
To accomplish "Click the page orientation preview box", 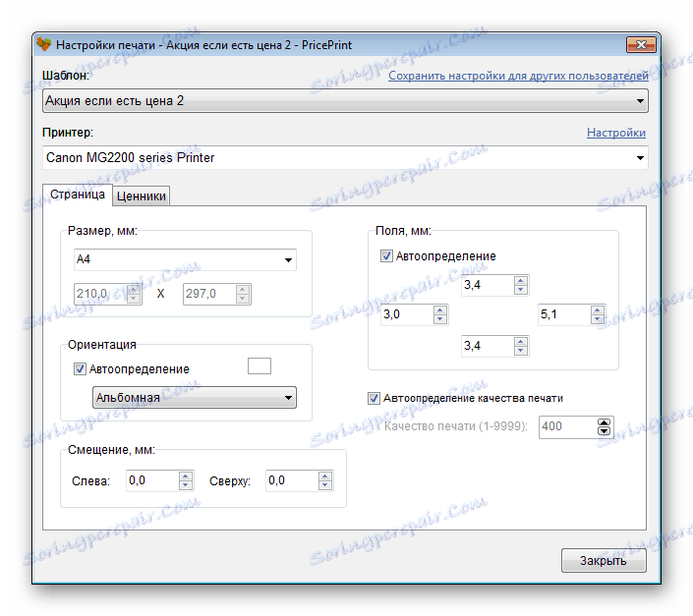I will (x=260, y=366).
